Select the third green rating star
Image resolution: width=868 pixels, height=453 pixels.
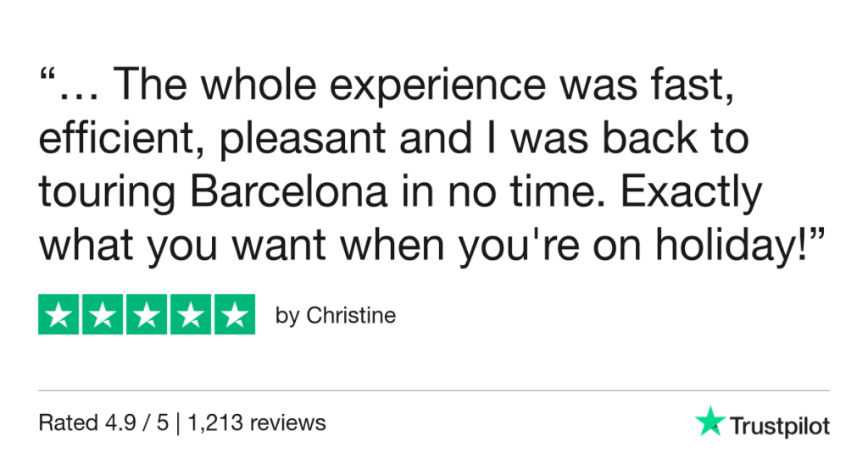point(147,315)
